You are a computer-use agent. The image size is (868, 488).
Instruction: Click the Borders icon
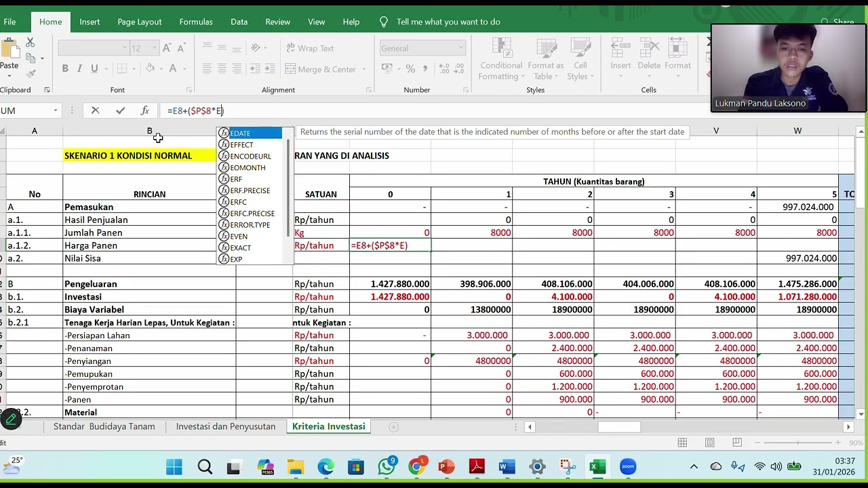(122, 68)
